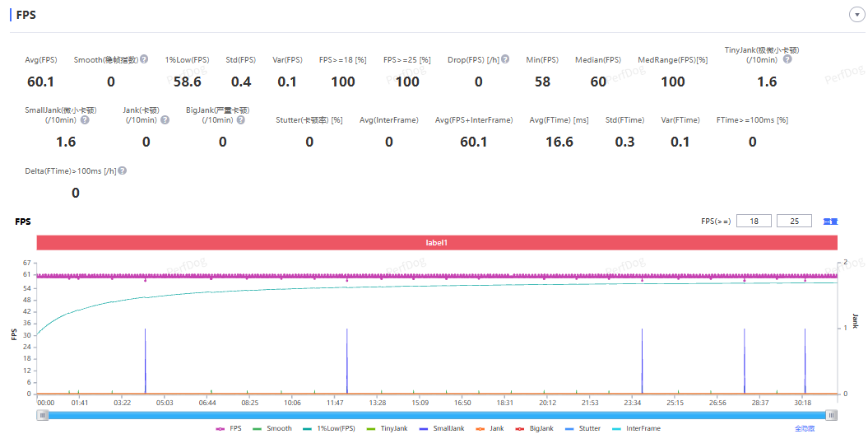868x434 pixels.
Task: Toggle FPS series in chart legend
Action: [x=229, y=428]
